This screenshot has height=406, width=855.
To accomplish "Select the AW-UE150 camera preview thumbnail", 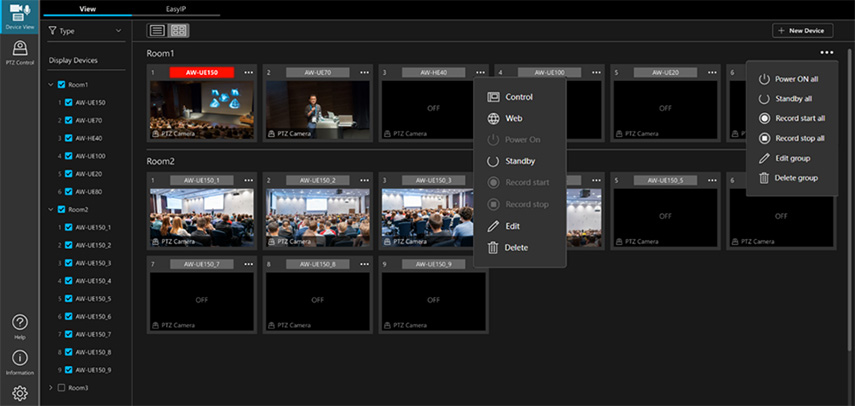I will [202, 110].
